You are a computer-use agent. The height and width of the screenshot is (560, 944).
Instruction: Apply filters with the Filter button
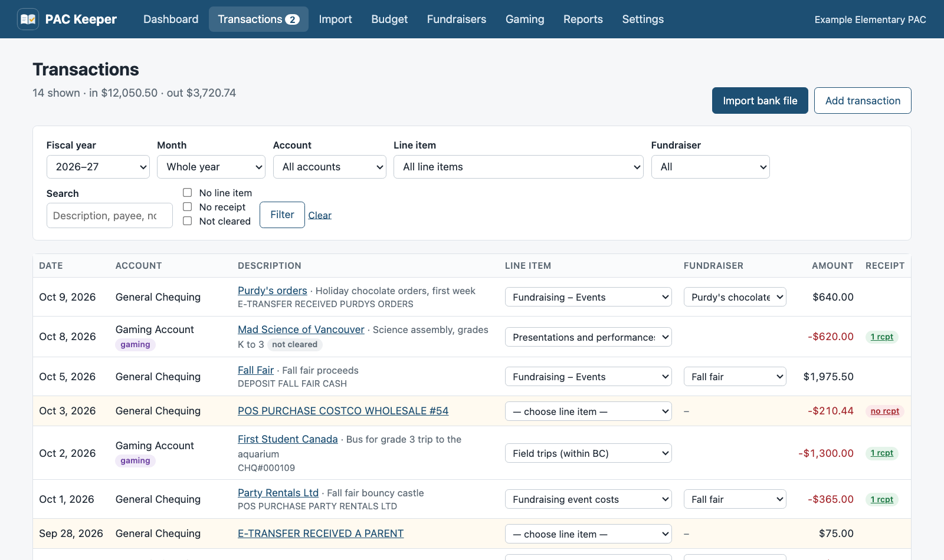pyautogui.click(x=282, y=215)
